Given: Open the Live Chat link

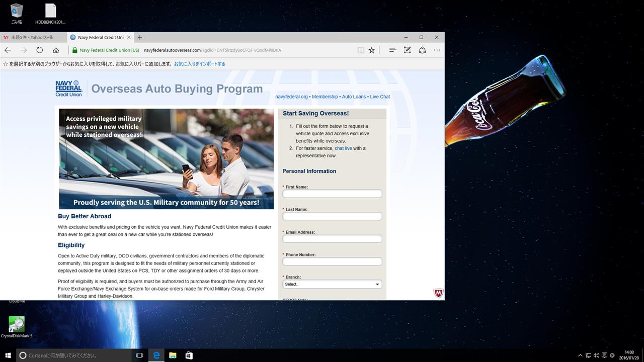Looking at the screenshot, I should point(380,97).
